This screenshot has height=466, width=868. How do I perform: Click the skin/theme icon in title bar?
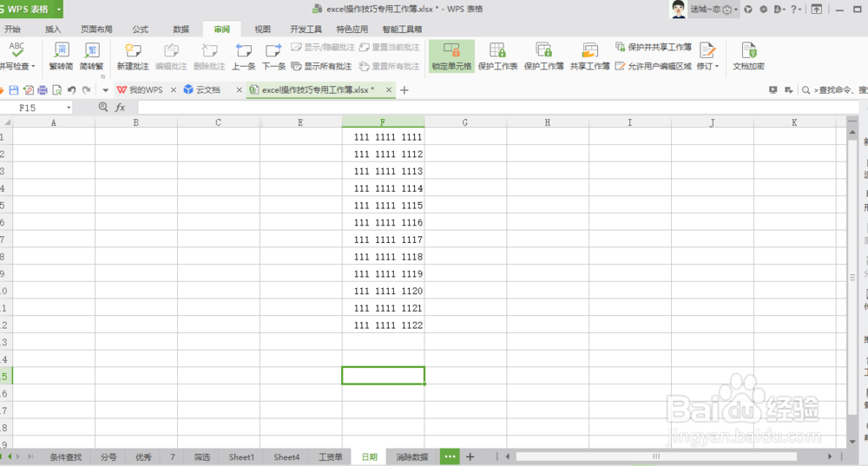tap(748, 10)
